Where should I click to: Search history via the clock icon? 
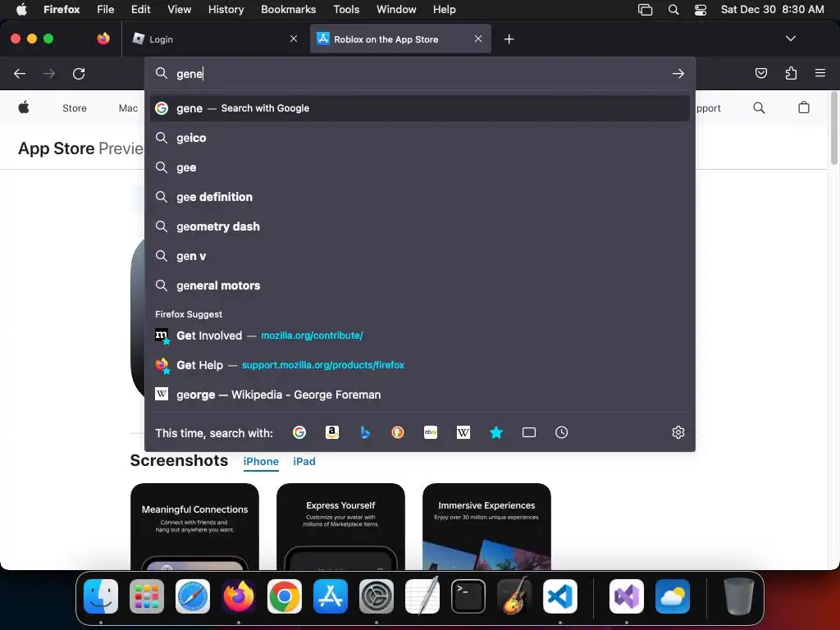point(561,432)
